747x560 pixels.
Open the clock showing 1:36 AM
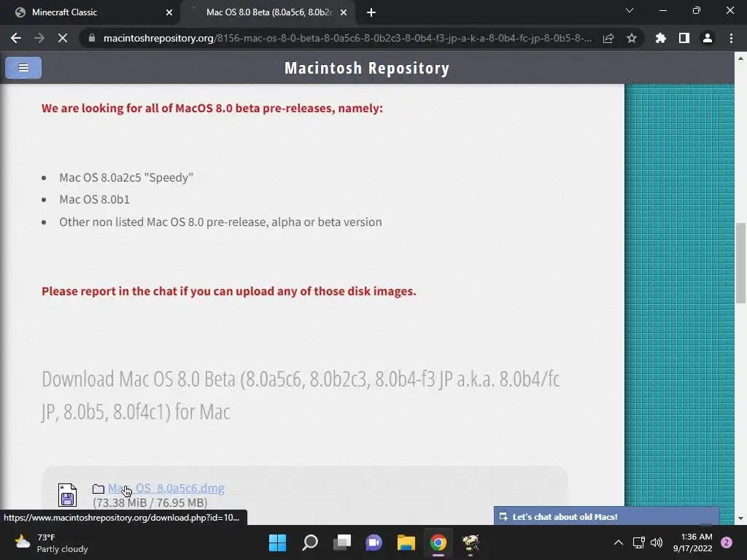coord(693,542)
